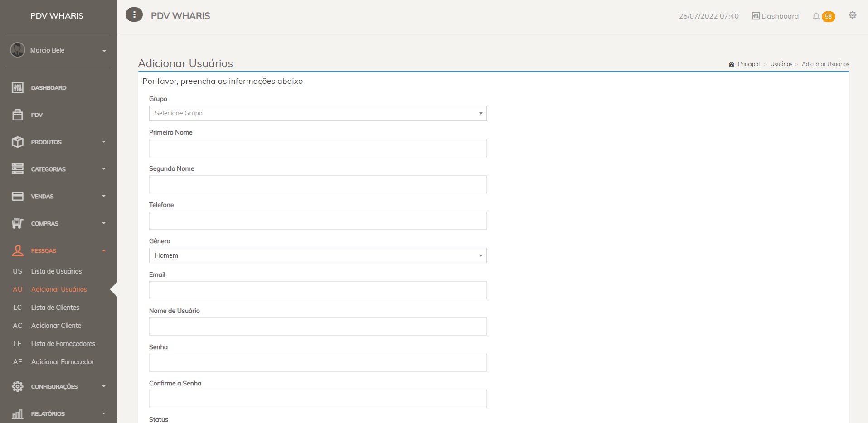868x423 pixels.
Task: Focus the Nome de Usuário input field
Action: pyautogui.click(x=318, y=327)
